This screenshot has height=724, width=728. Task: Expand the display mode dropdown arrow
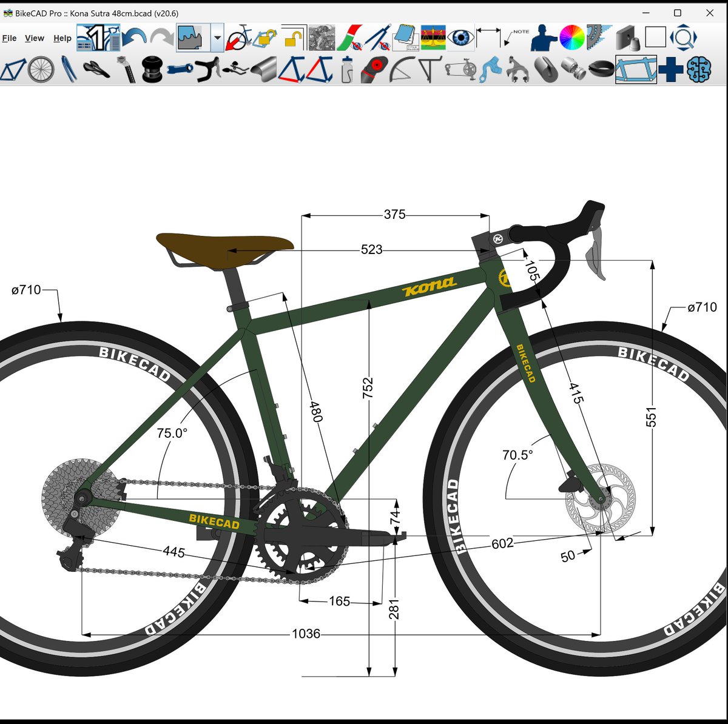coord(217,38)
